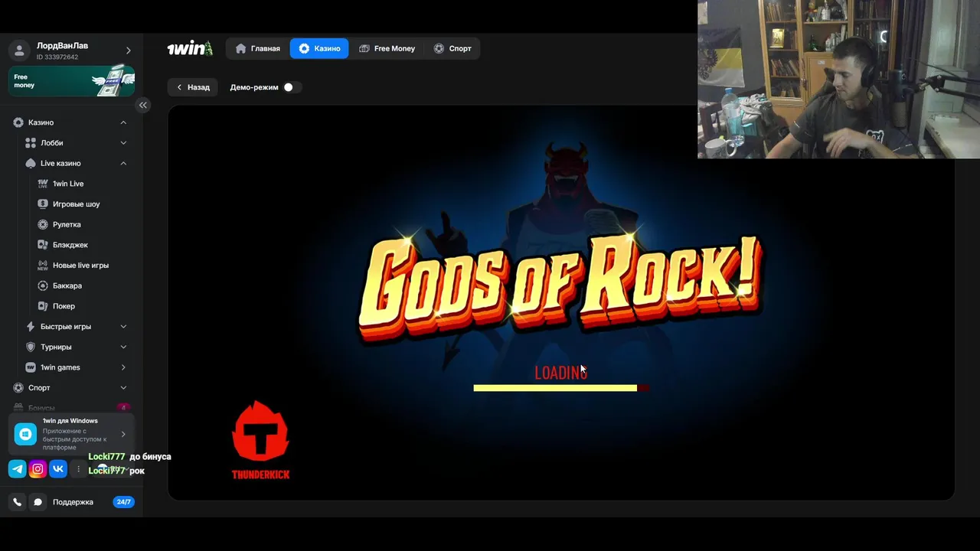Select the Покер icon

click(43, 306)
